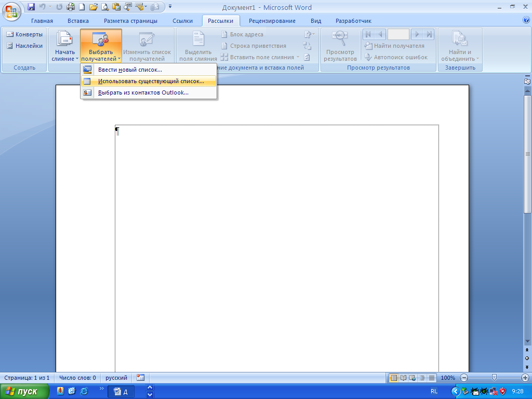Save the document from Quick Access toolbar
The width and height of the screenshot is (532, 399).
coord(31,6)
